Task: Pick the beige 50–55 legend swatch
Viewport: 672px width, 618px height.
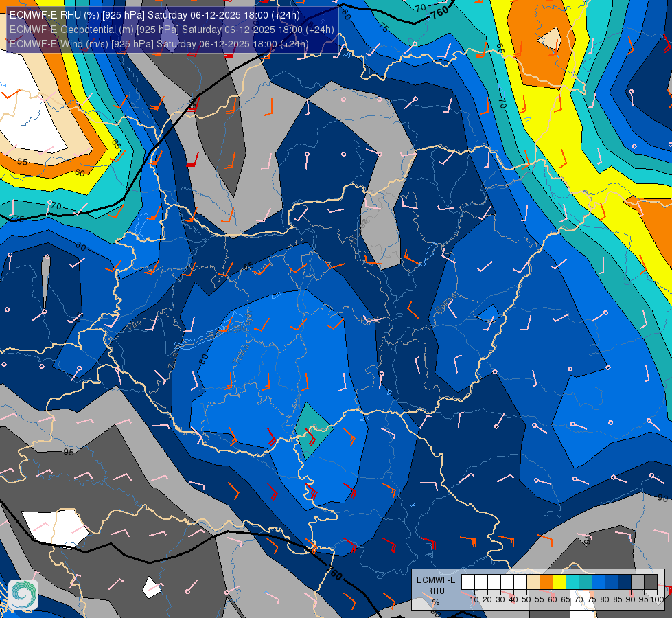Action: pos(533,582)
